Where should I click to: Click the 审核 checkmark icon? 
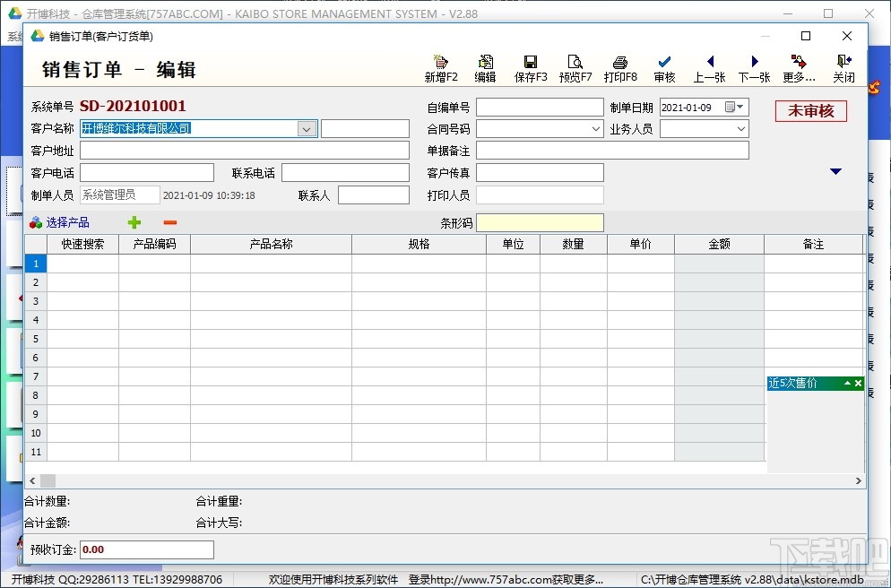click(664, 62)
